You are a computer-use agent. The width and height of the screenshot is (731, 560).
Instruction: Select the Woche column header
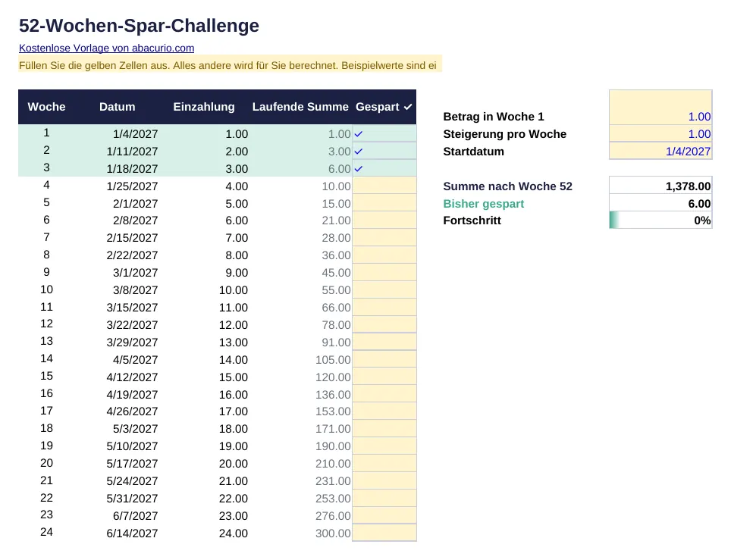point(46,107)
